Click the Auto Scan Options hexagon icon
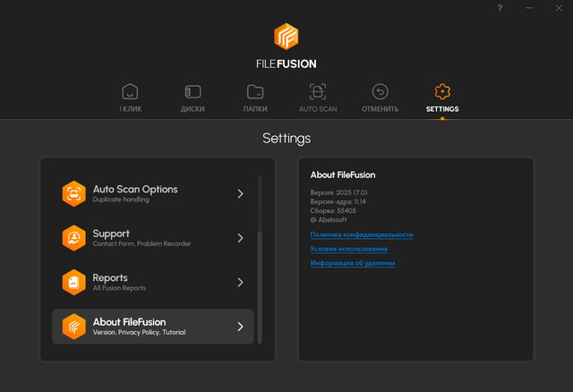This screenshot has width=573, height=392. (x=73, y=193)
